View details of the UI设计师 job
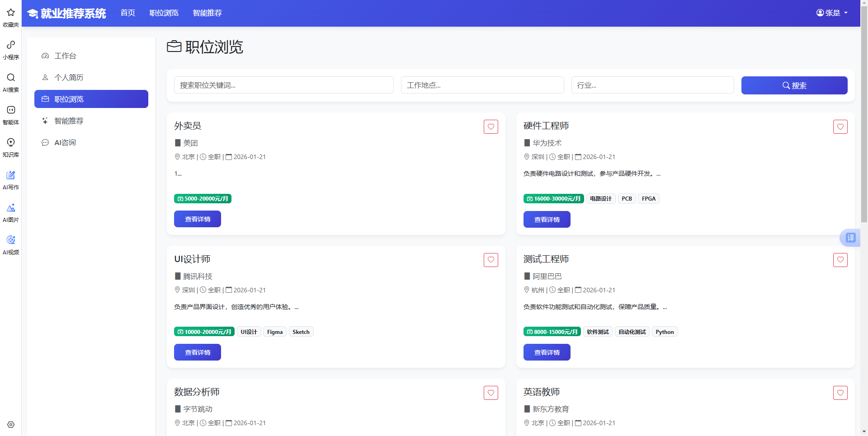This screenshot has width=868, height=436. [x=198, y=352]
